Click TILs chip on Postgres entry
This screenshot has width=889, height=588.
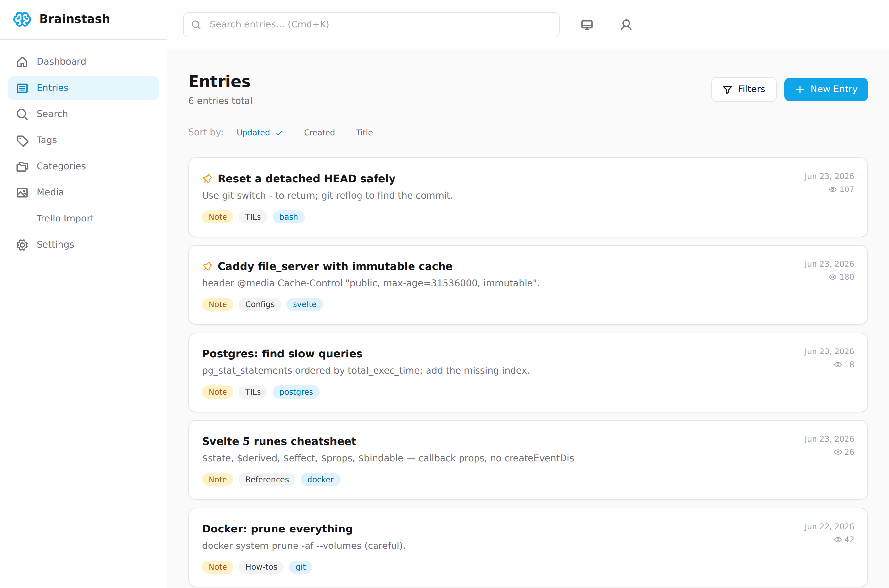pos(253,392)
